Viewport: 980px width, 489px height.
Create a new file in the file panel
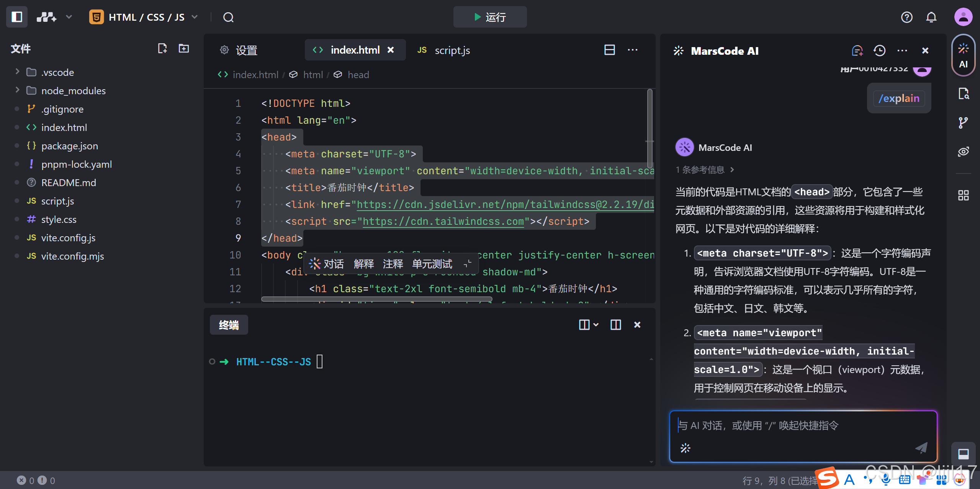162,48
